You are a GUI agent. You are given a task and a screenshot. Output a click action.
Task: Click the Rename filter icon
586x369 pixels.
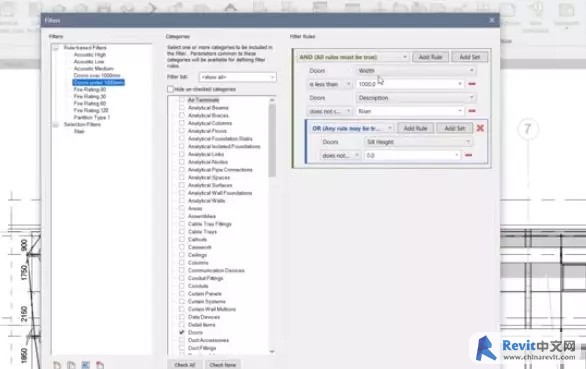pos(86,365)
